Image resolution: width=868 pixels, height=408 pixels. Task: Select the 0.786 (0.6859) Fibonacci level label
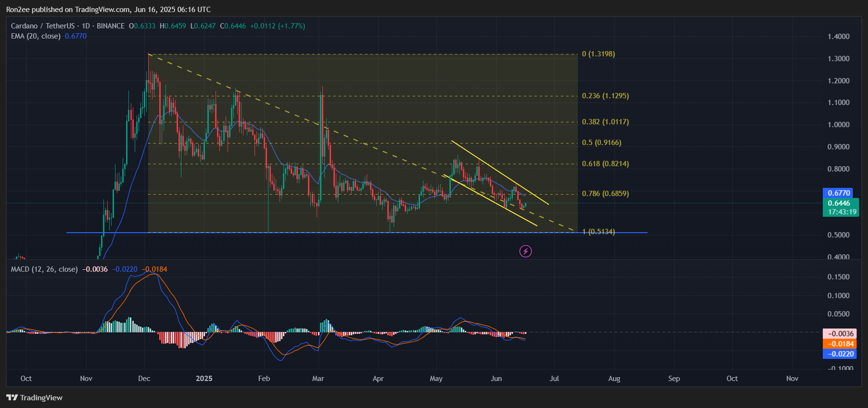click(x=605, y=194)
